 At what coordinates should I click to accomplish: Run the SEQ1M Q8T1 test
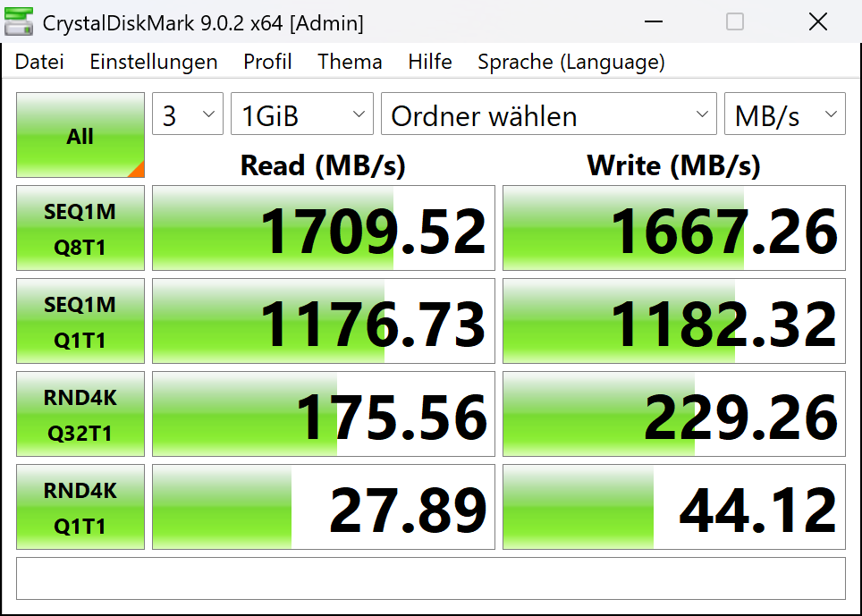tap(80, 229)
